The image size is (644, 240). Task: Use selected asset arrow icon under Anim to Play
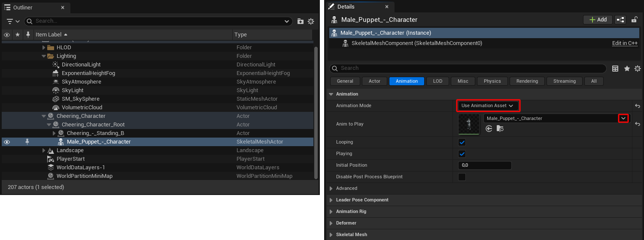coord(489,129)
